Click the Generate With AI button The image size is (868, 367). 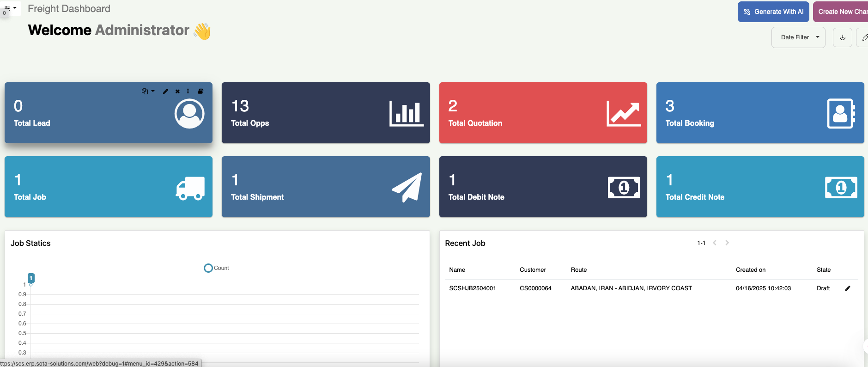pos(773,12)
